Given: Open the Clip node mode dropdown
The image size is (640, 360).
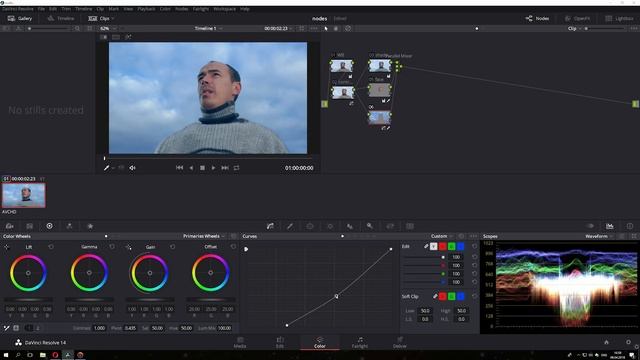Looking at the screenshot, I should click(x=575, y=29).
